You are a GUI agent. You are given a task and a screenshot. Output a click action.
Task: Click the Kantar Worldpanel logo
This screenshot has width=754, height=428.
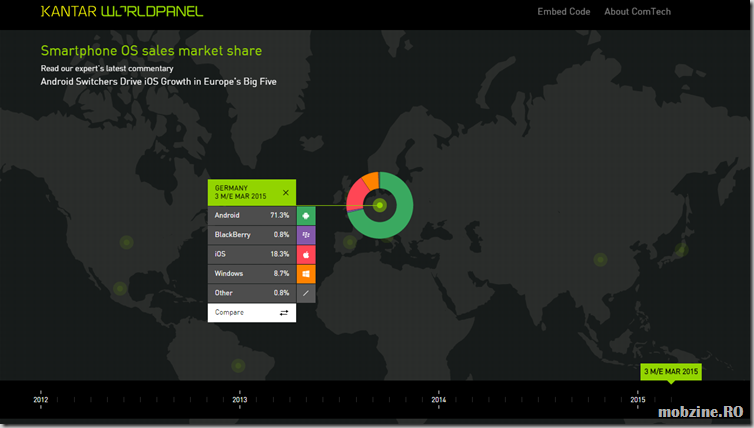[x=122, y=11]
